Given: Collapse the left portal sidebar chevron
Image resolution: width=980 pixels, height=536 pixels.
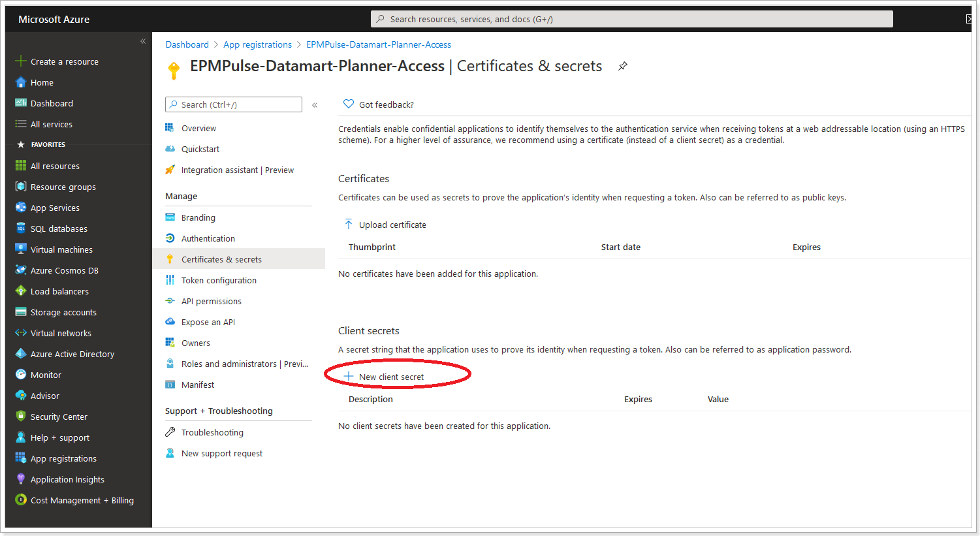Looking at the screenshot, I should [143, 41].
